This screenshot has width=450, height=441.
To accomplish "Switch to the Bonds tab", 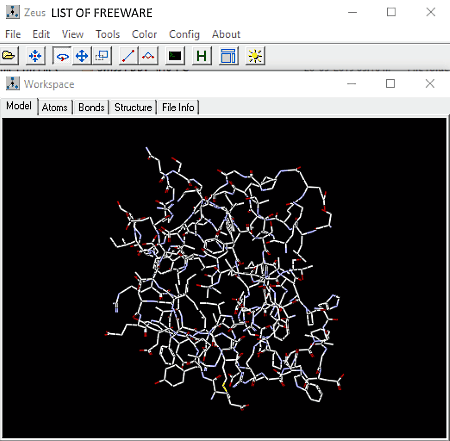I will (91, 108).
